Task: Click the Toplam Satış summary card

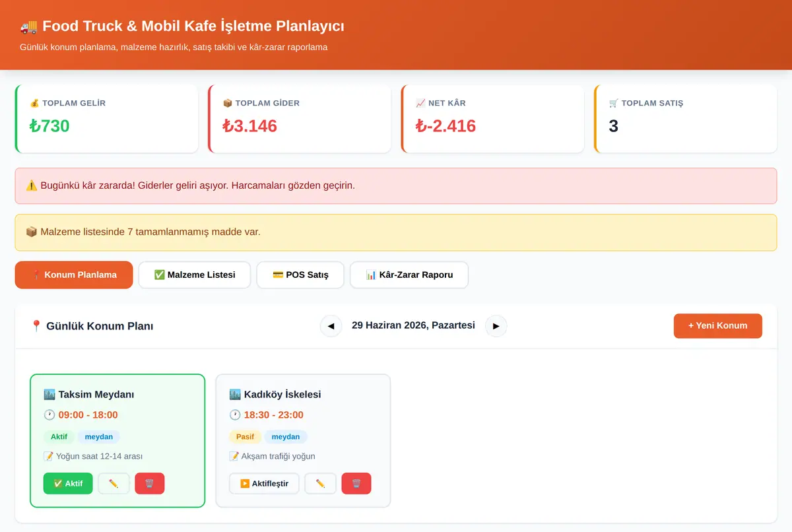Action: [686, 119]
